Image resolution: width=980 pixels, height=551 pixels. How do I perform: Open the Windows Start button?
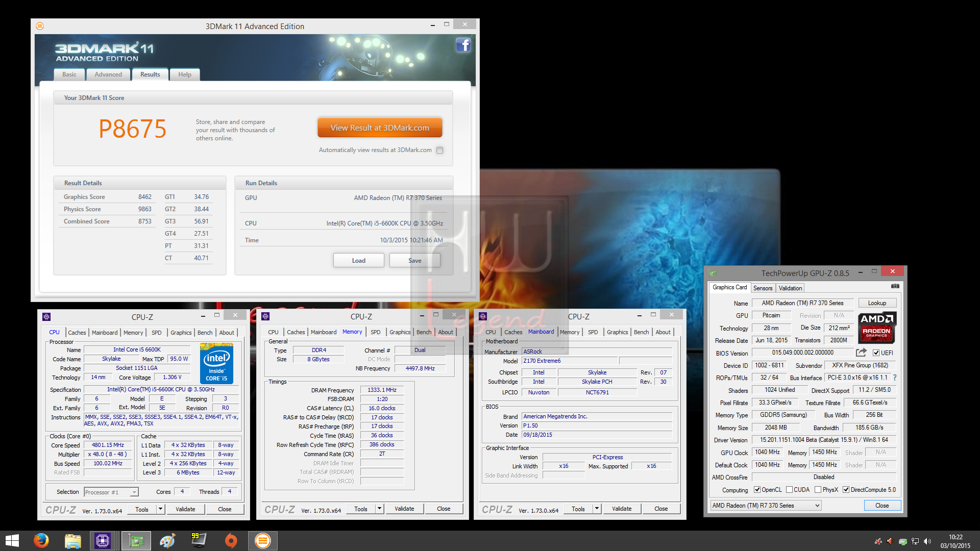pyautogui.click(x=12, y=541)
